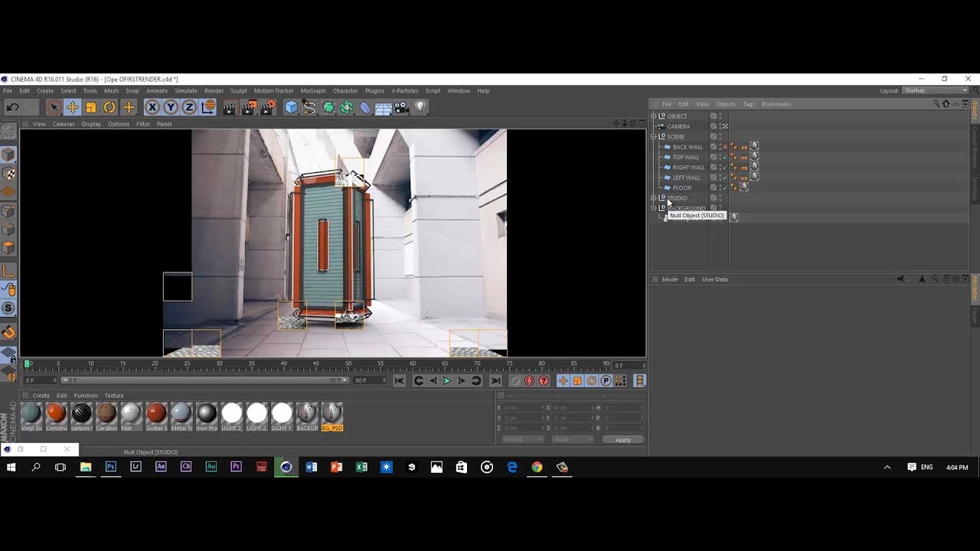Open the Scale mode dropdown
This screenshot has height=551, width=980.
pyautogui.click(x=573, y=440)
